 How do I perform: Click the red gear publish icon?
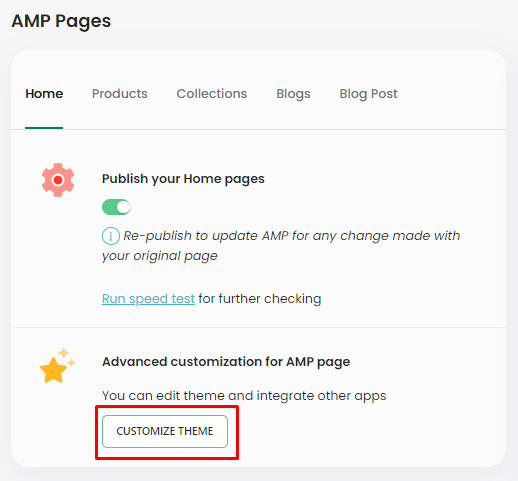coord(58,180)
